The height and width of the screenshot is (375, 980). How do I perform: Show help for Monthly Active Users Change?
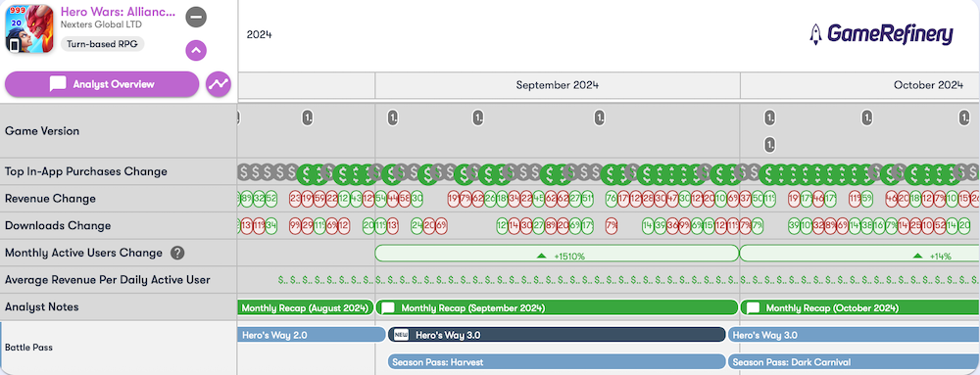click(177, 253)
